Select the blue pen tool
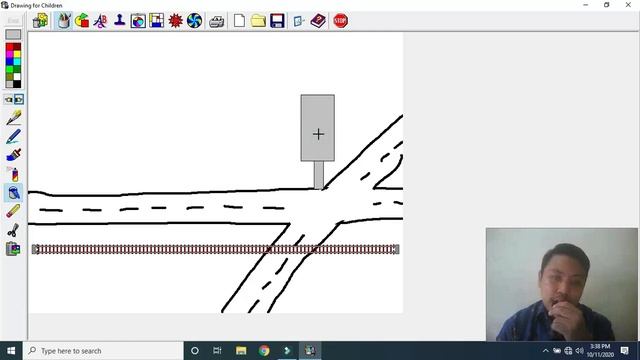The width and height of the screenshot is (640, 360). 13,136
